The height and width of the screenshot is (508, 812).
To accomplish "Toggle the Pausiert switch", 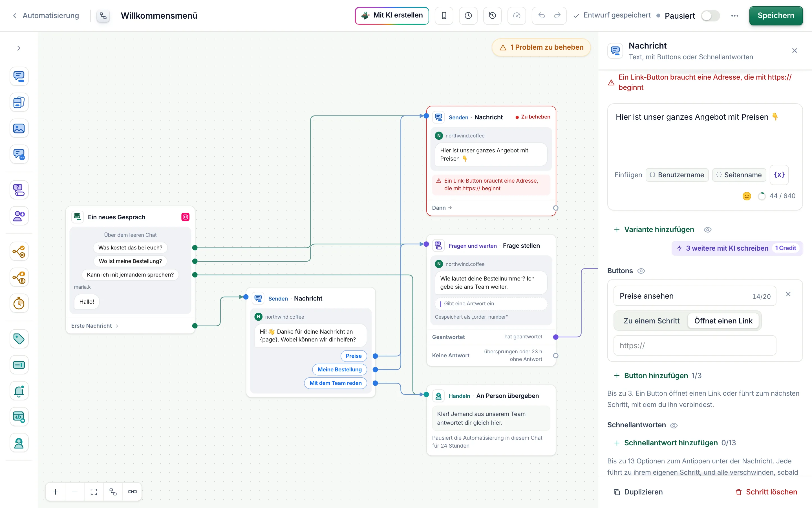I will coord(710,16).
